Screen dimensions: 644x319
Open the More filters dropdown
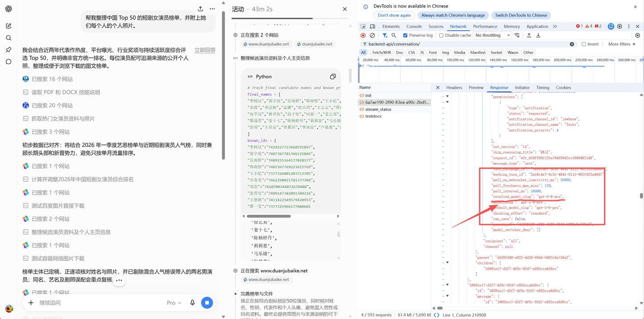click(x=622, y=44)
